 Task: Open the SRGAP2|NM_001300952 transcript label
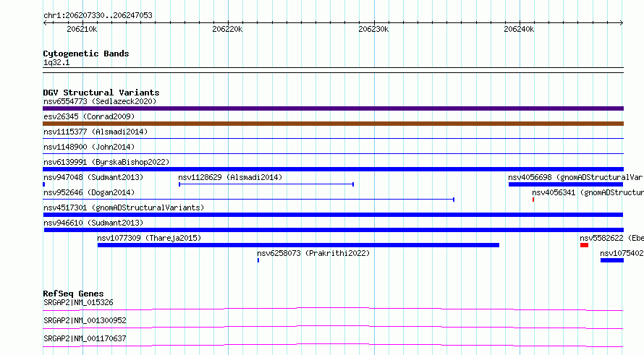pyautogui.click(x=85, y=320)
